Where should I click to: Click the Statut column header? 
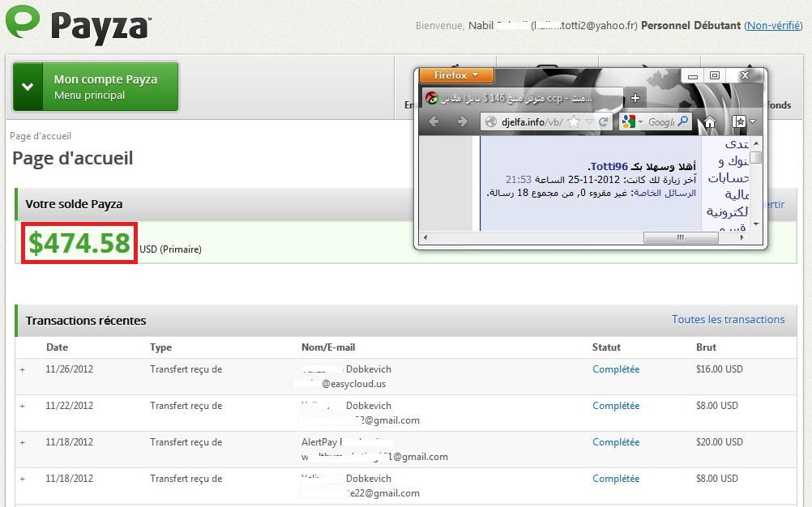[x=606, y=347]
